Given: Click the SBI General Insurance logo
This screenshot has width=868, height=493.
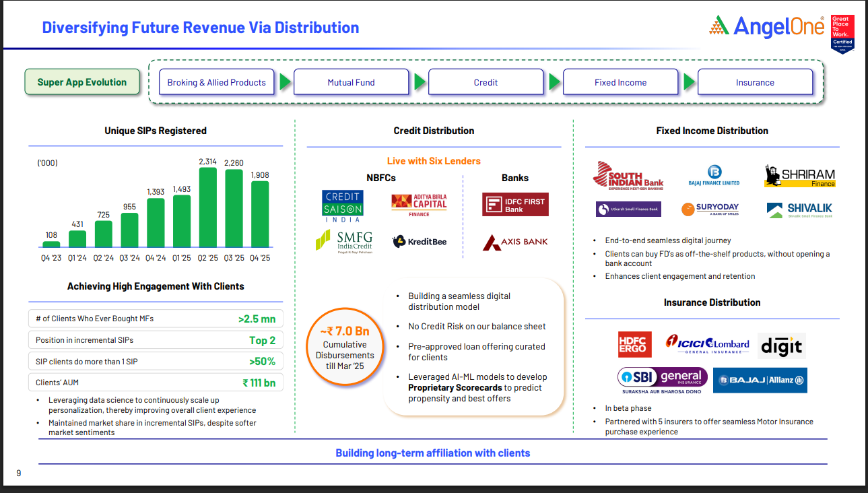Looking at the screenshot, I should [x=662, y=381].
